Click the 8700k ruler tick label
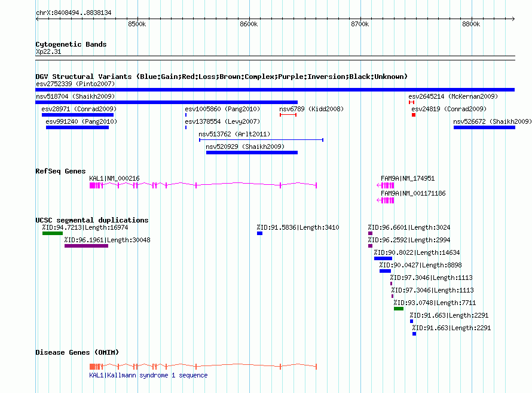 coord(360,24)
